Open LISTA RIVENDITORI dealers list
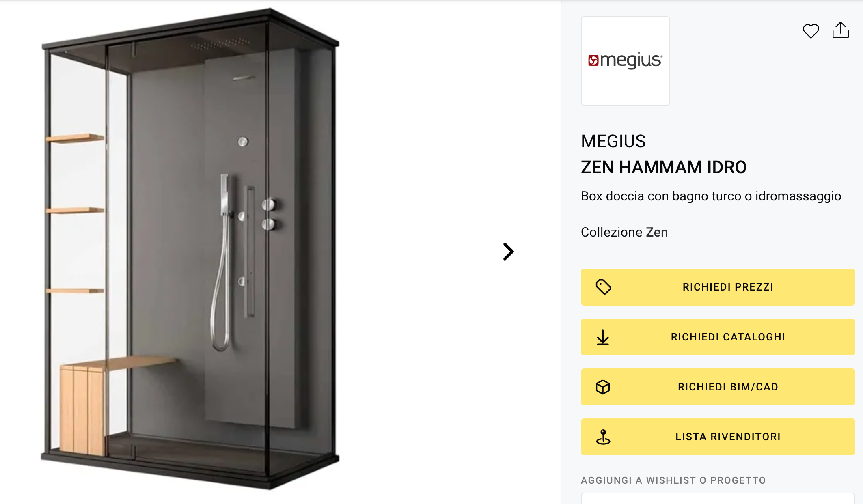 [x=718, y=437]
